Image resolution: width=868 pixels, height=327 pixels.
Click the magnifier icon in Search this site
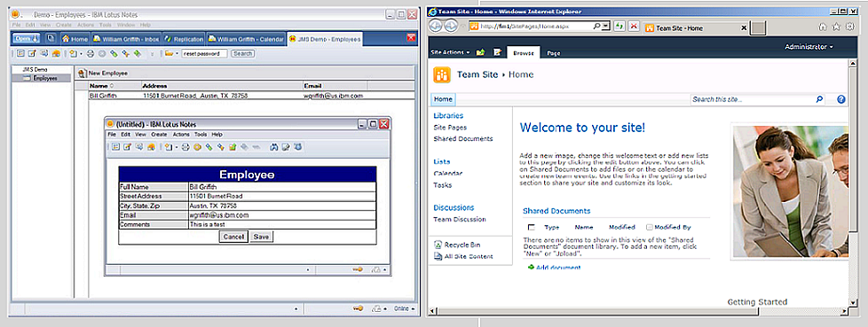pos(820,99)
